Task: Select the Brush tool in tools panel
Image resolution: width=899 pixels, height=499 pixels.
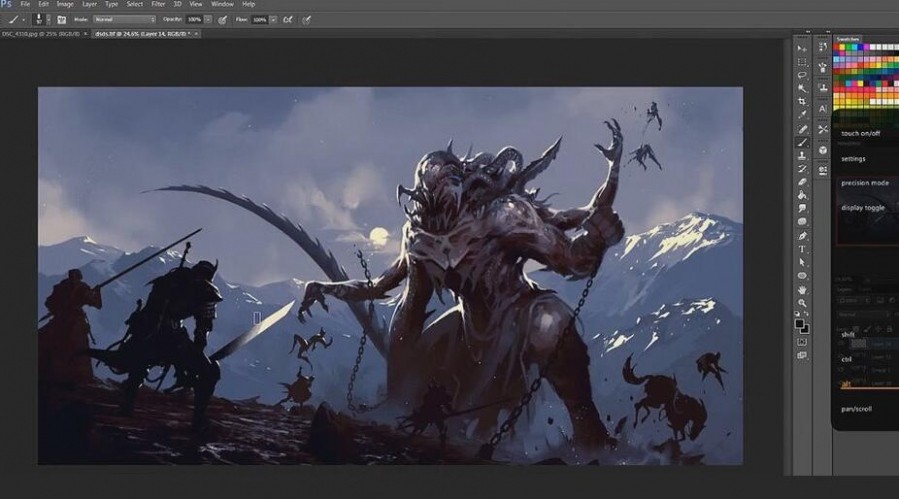Action: click(x=802, y=143)
